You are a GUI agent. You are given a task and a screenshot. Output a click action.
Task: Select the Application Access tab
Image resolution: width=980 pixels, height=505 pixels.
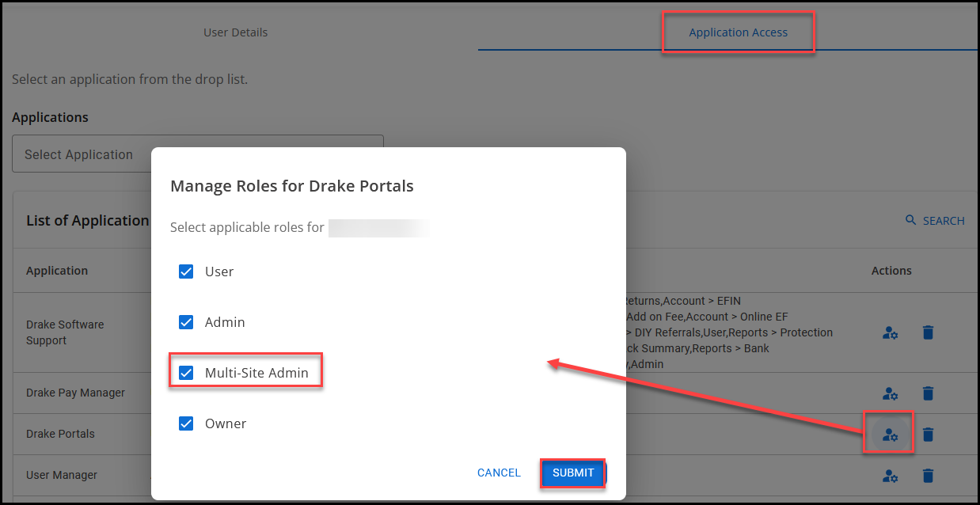pyautogui.click(x=738, y=32)
